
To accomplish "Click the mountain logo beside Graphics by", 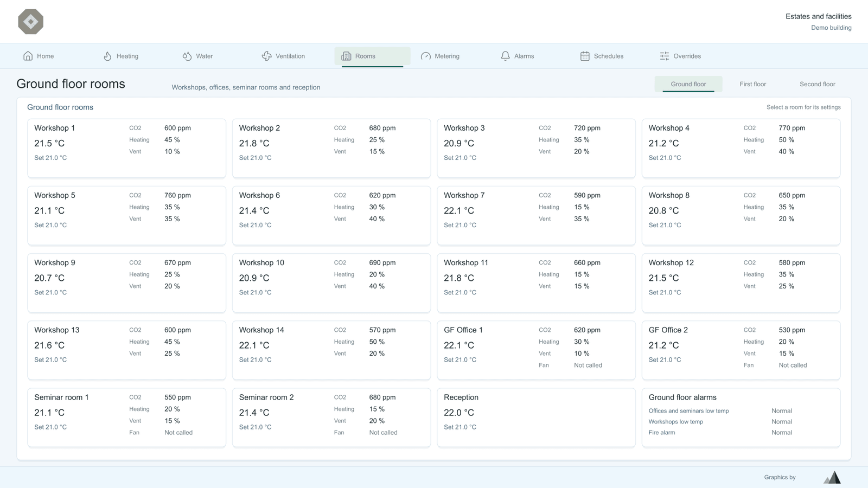I will (833, 477).
